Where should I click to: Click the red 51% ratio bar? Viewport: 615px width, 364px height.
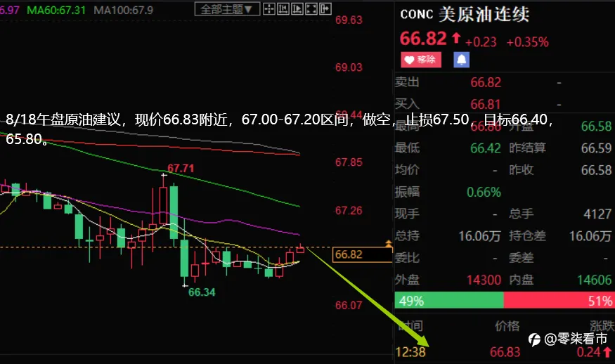click(559, 300)
